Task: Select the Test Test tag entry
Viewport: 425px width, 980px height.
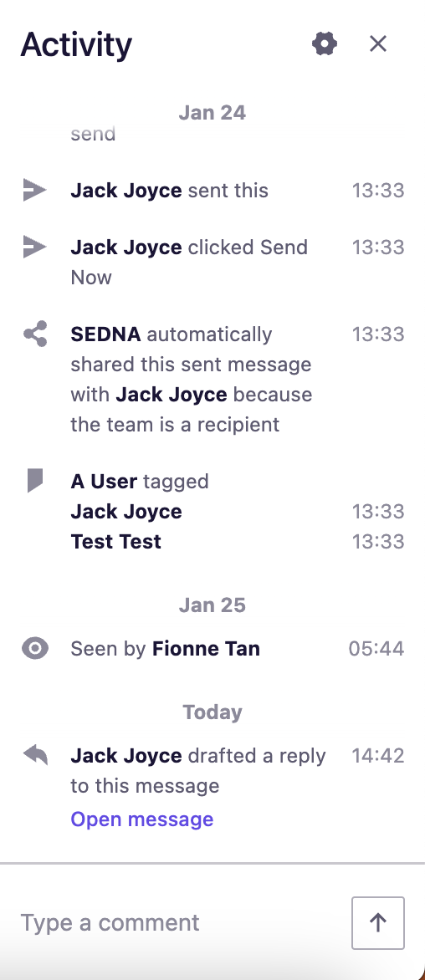Action: coord(116,541)
